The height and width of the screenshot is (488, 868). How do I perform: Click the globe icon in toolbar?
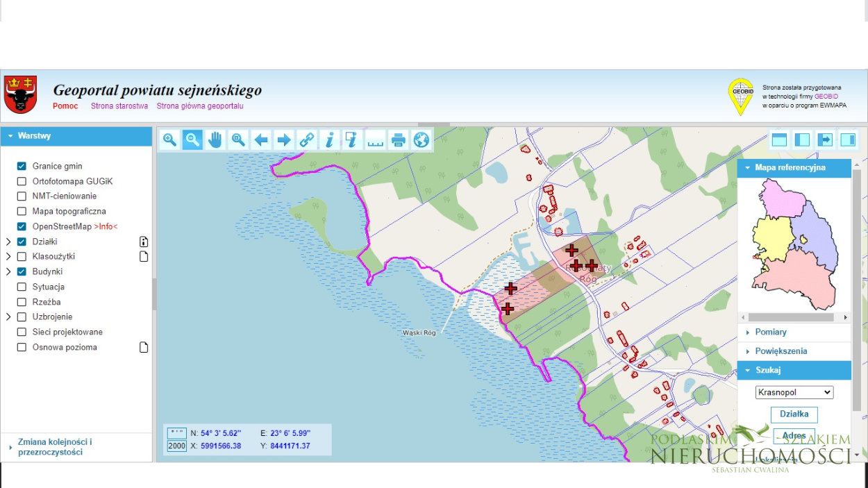pyautogui.click(x=422, y=140)
